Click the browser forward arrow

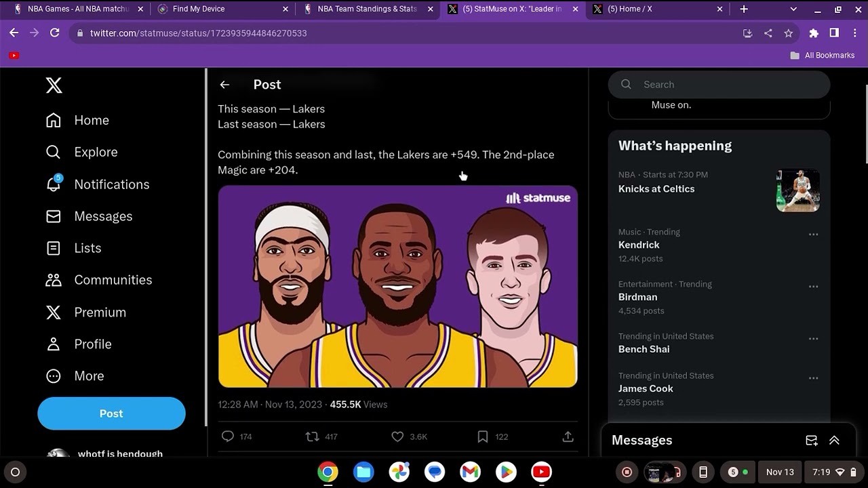[x=34, y=33]
